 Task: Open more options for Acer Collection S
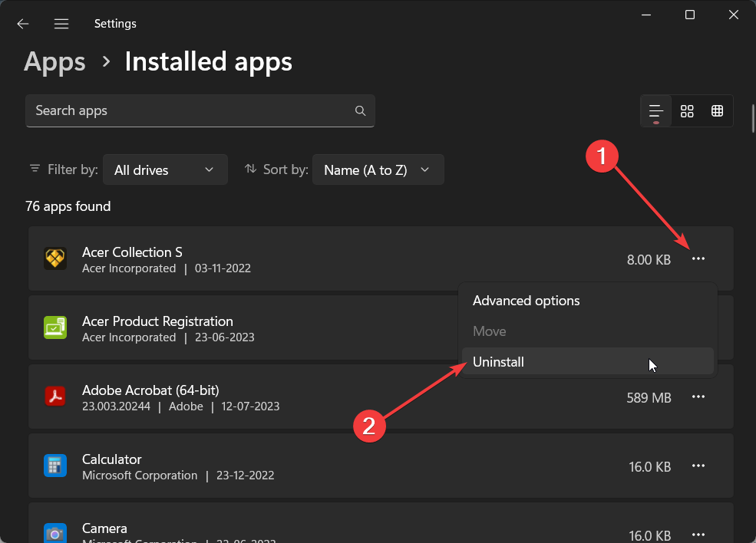[698, 258]
